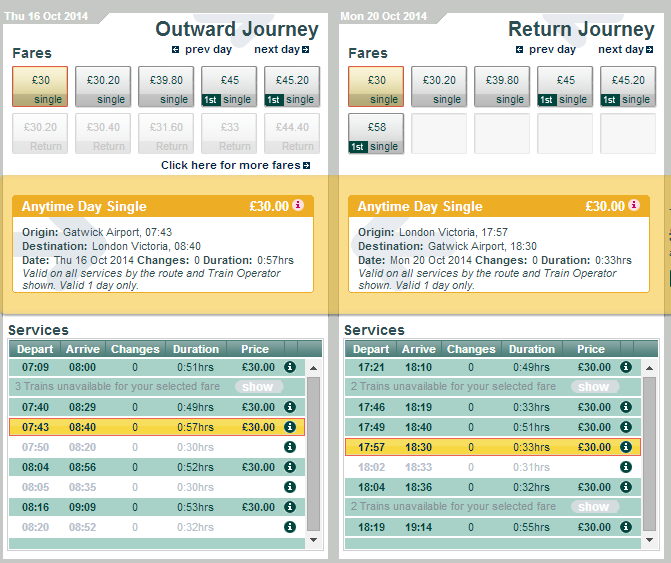This screenshot has height=563, width=671.
Task: Open info icon for 18:19 return service
Action: pos(626,527)
